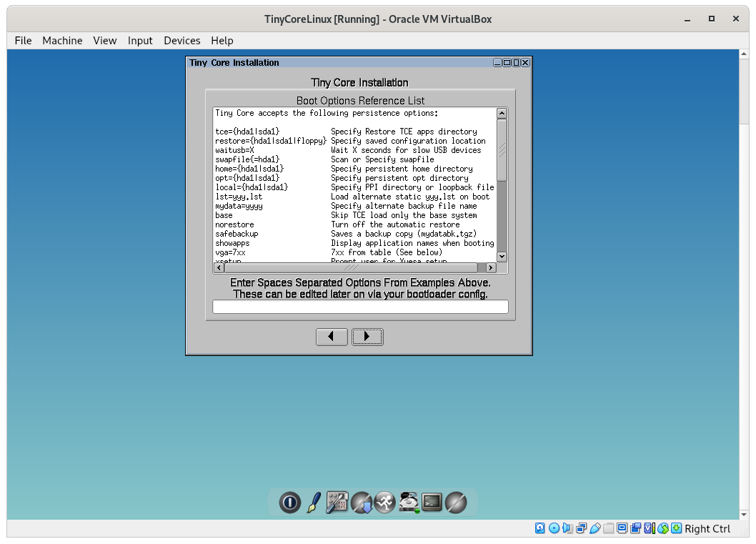
Task: Focus the boot options text input field
Action: pos(360,307)
